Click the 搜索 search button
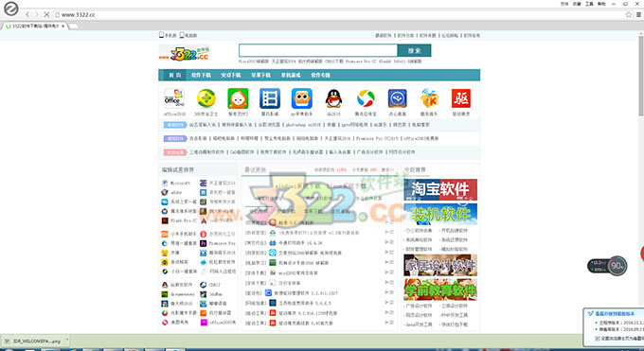Viewport: 644px width, 351px height. 415,50
